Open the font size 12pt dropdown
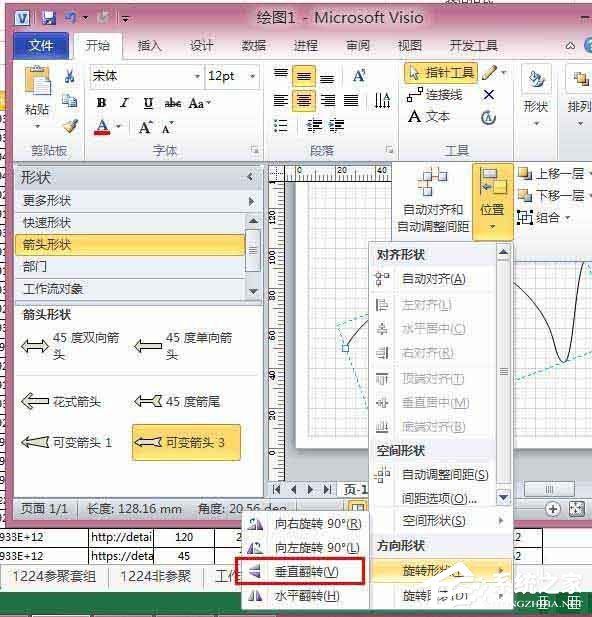Viewport: 592px width, 617px height. pyautogui.click(x=252, y=76)
